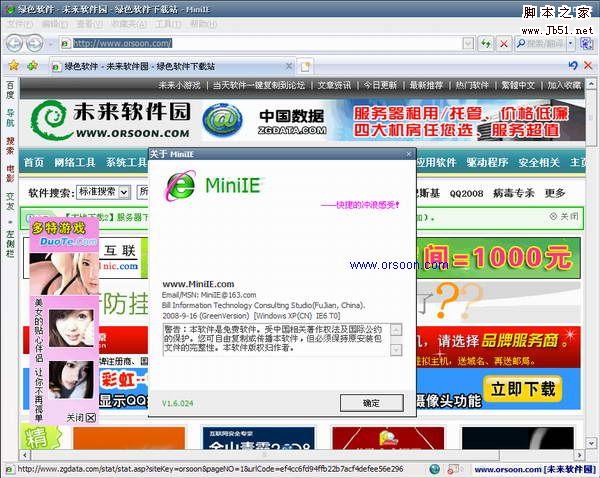Click the 病毒专杀 link
This screenshot has height=478, width=600.
[514, 193]
